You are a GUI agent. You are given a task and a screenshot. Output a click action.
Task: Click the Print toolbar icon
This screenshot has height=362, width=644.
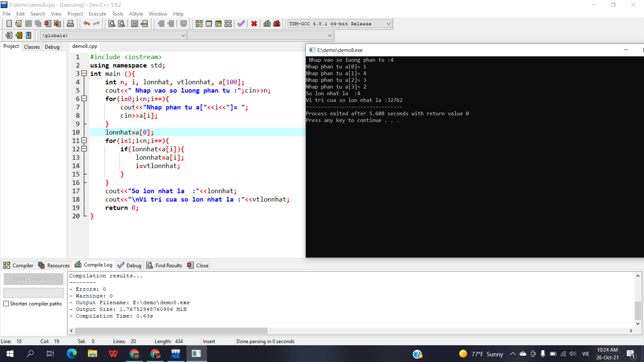pyautogui.click(x=70, y=24)
